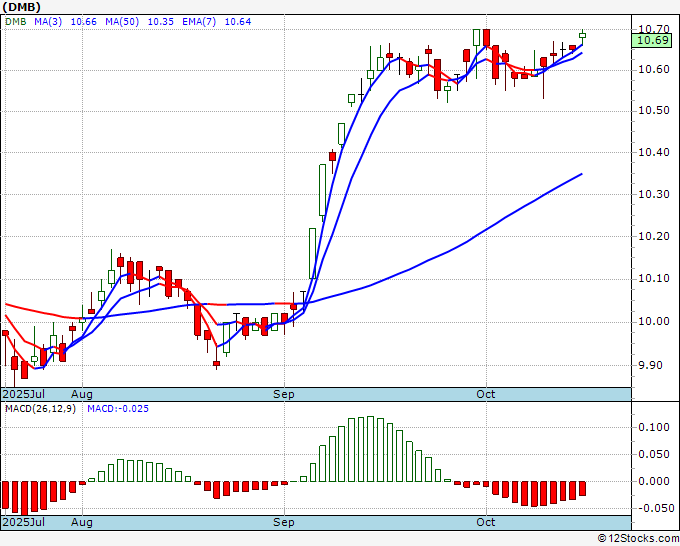Select the DMB ticker legend label
This screenshot has height=546, width=680.
point(16,21)
